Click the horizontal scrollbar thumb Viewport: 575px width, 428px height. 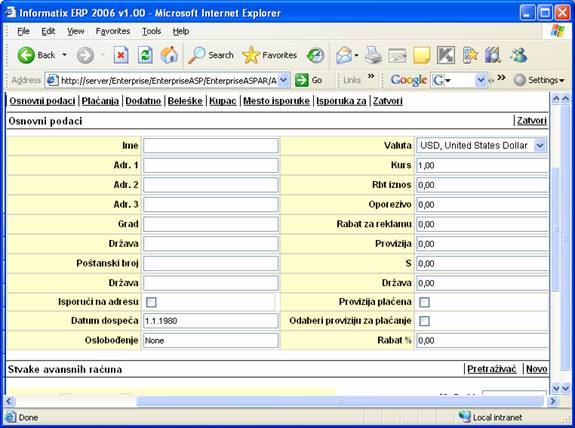click(340, 402)
